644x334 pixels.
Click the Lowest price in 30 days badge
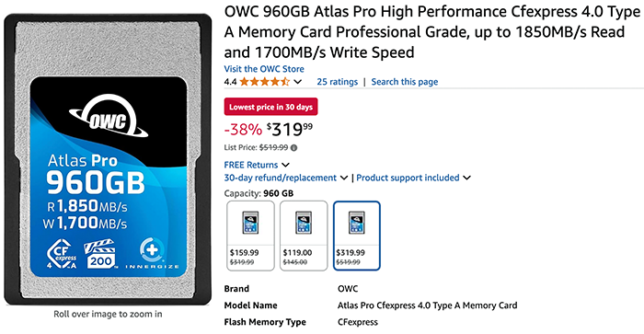(x=270, y=107)
